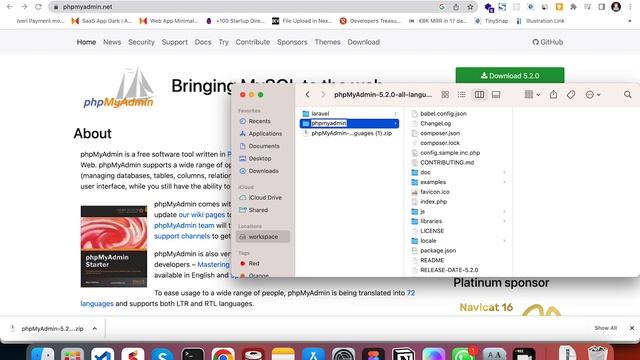Open the 'support channels' link

[x=182, y=236]
